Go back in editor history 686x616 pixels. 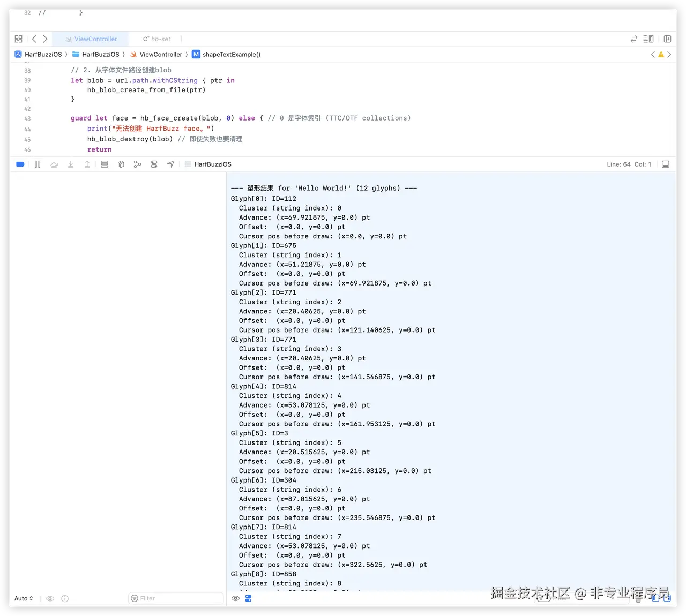[34, 39]
